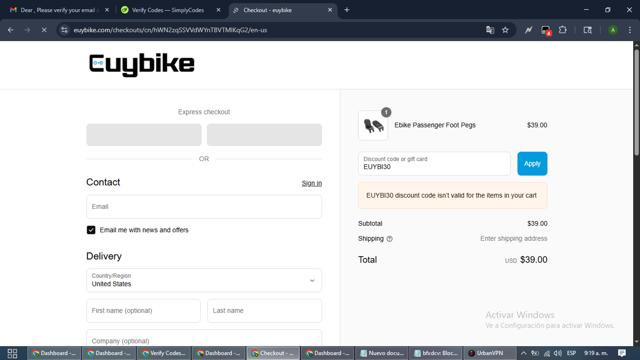Click the clock in the taskbar
640x360 pixels.
pos(596,353)
